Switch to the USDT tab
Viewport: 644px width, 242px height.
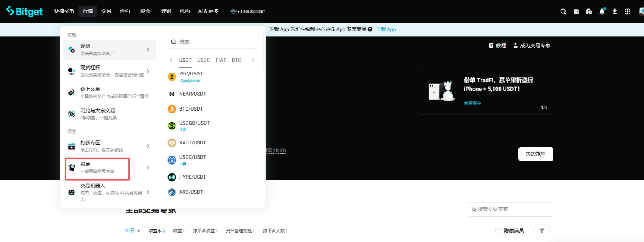[x=185, y=60]
